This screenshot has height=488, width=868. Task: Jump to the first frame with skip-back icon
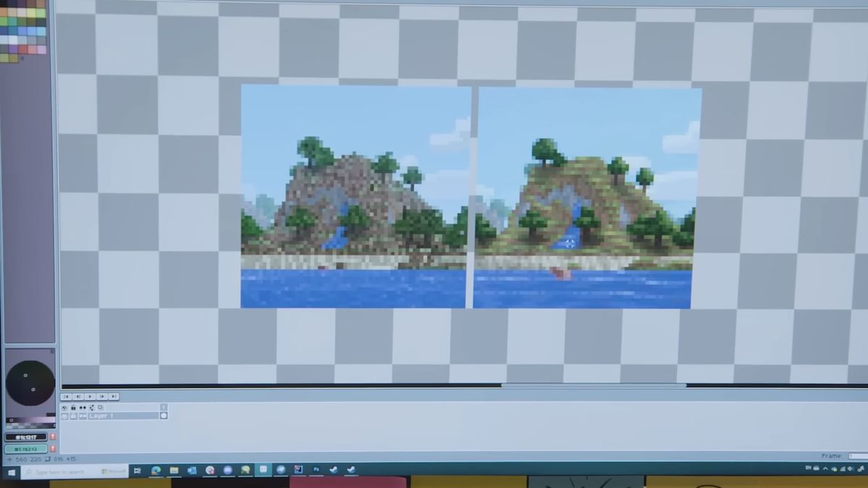coord(67,396)
